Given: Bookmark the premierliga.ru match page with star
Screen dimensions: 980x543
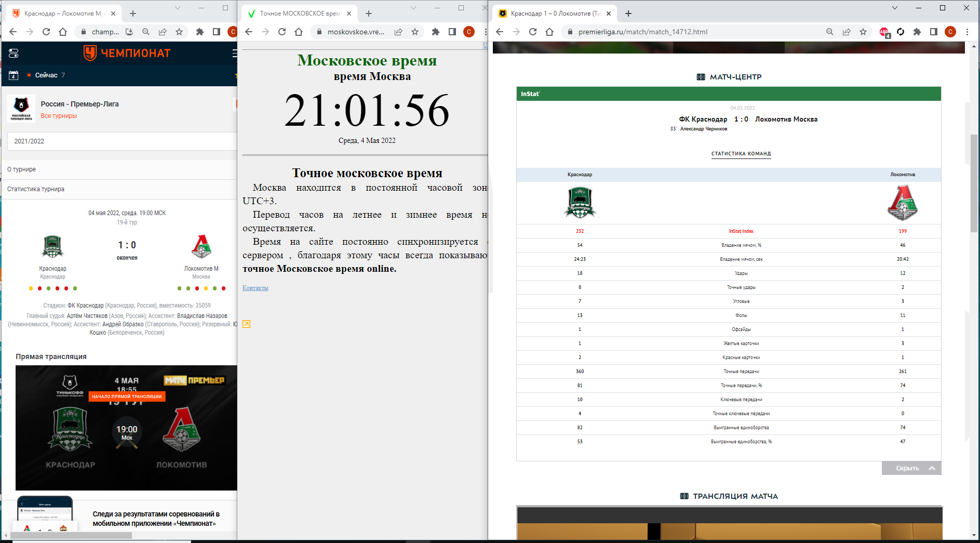Looking at the screenshot, I should coord(863,32).
